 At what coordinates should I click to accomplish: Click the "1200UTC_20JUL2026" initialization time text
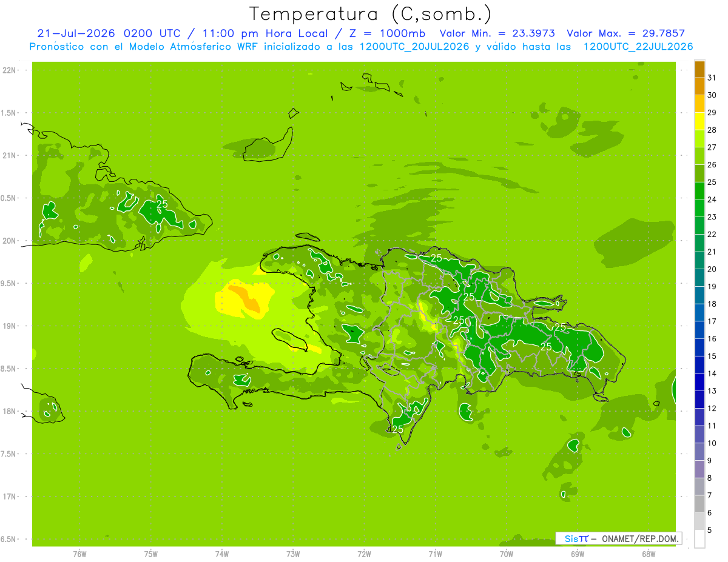pos(414,47)
